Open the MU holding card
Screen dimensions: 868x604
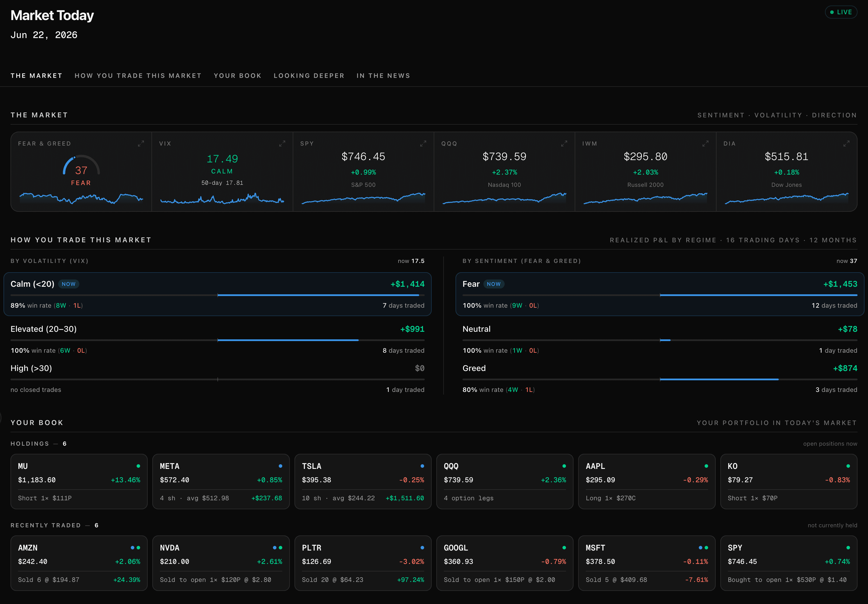coord(79,482)
